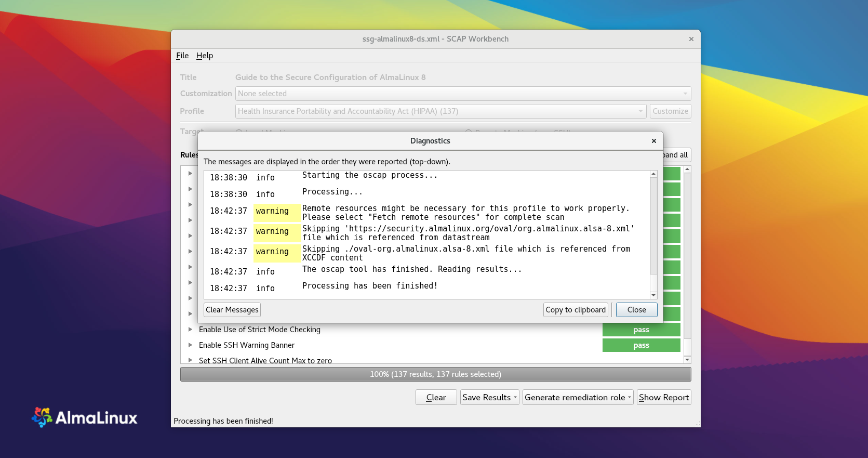Click rules list scroll-down arrow
Screen dimensions: 868x458
coord(687,360)
